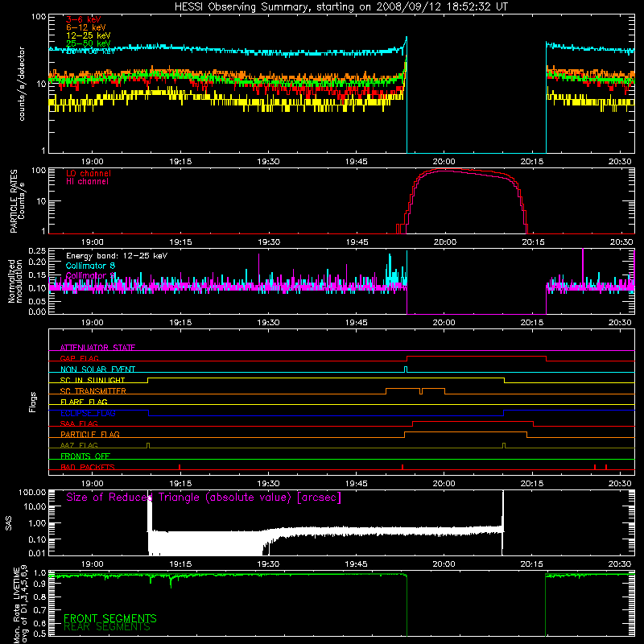Image resolution: width=644 pixels, height=644 pixels.
Task: Select the red 3-6 keV legend label
Action: tap(84, 19)
